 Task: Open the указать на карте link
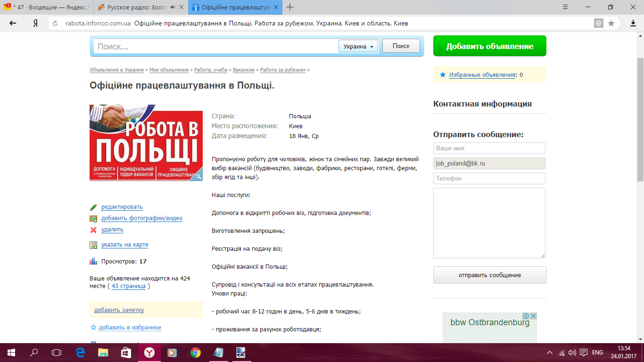coord(125,245)
